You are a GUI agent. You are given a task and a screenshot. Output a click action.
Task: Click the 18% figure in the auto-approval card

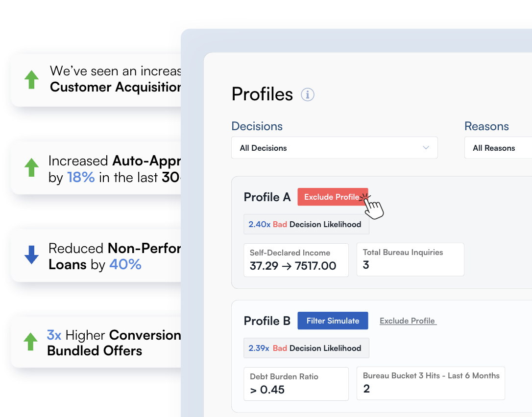[x=81, y=177]
